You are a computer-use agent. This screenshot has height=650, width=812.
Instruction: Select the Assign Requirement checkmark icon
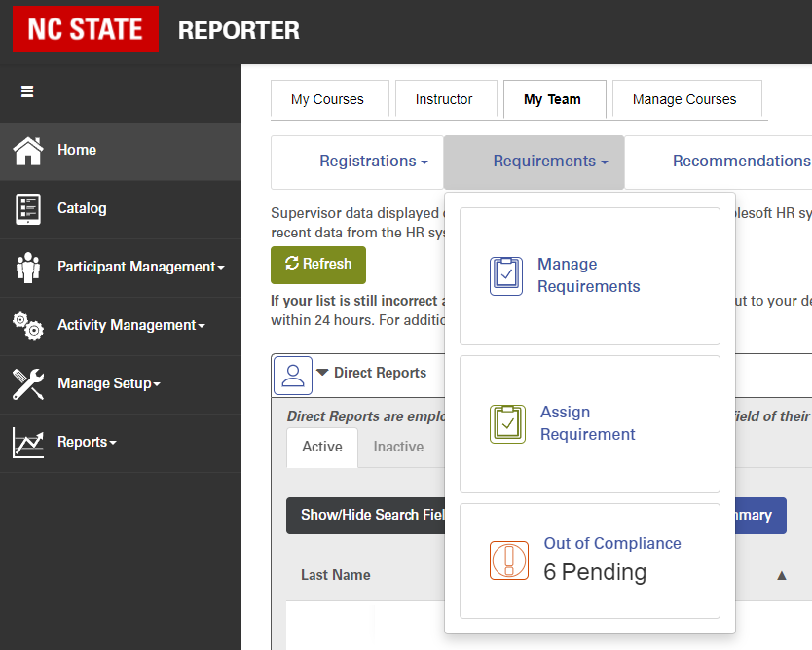pos(506,423)
